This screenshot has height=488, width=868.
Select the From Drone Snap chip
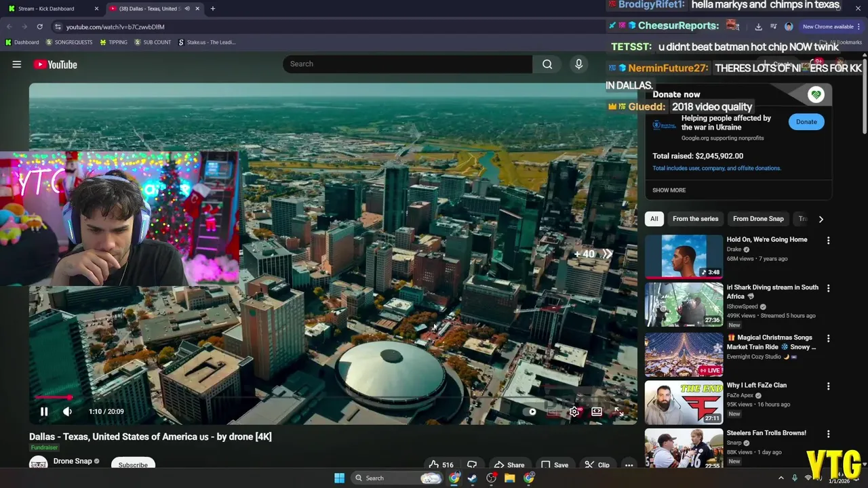coord(758,219)
